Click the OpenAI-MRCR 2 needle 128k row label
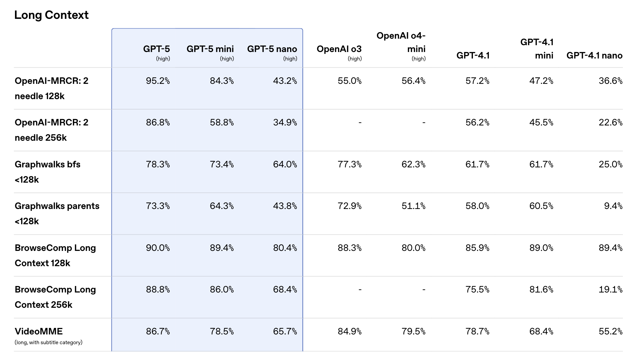 pos(51,88)
